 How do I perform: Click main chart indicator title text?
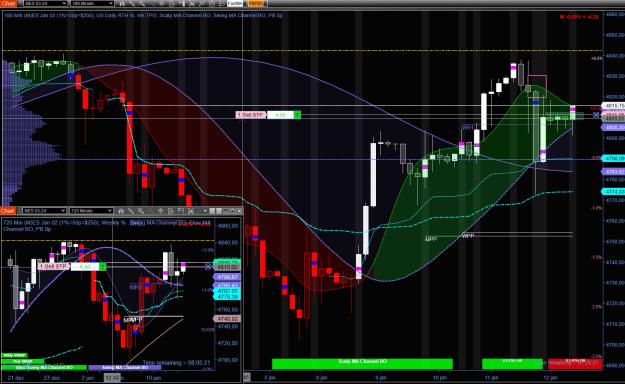(143, 15)
